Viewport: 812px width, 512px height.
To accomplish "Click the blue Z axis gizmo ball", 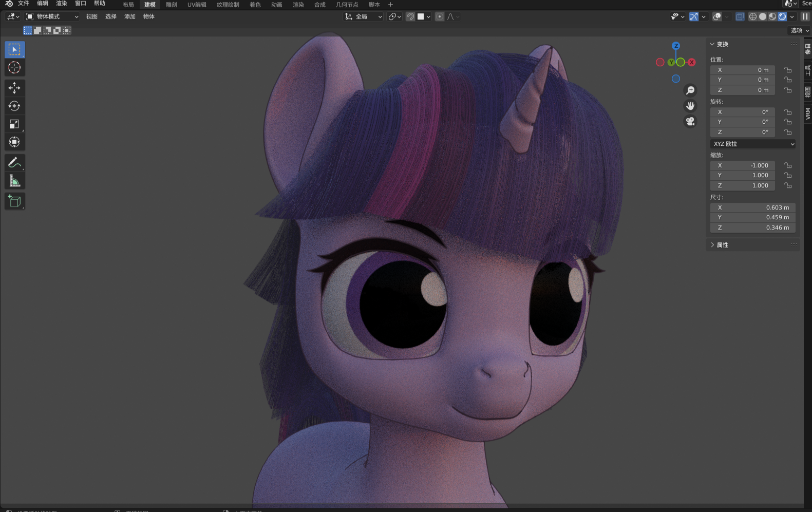I will tap(676, 46).
